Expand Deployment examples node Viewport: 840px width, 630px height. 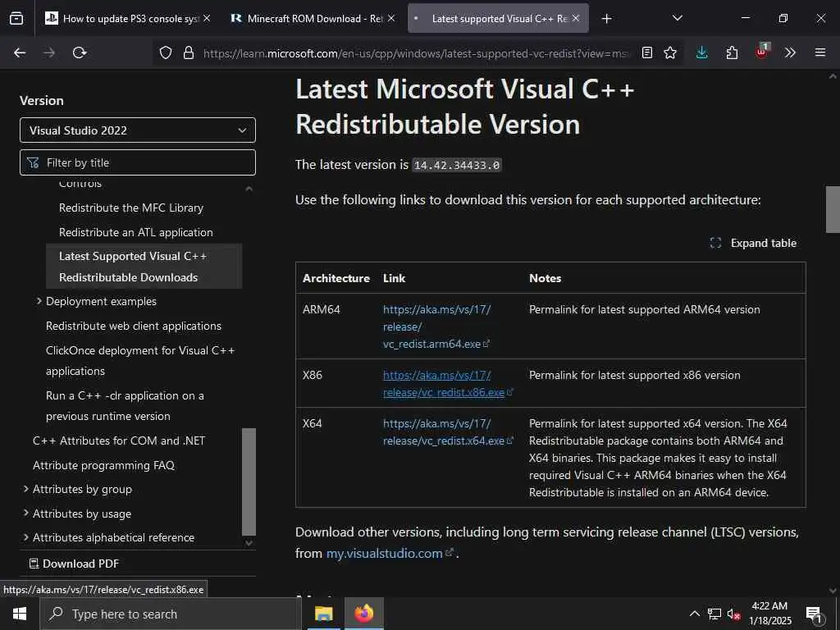click(x=39, y=301)
